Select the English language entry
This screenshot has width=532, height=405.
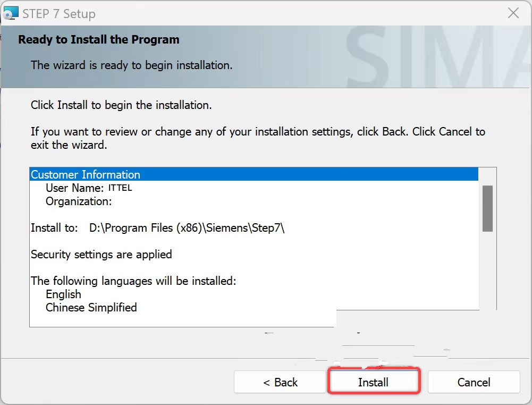click(x=63, y=294)
